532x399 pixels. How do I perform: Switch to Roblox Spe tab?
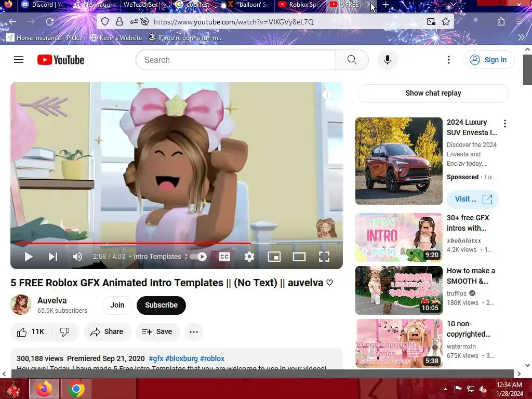coord(300,4)
